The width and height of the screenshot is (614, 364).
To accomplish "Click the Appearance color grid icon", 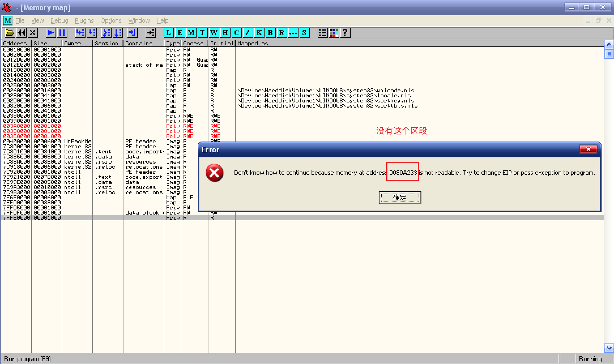I will click(x=334, y=33).
